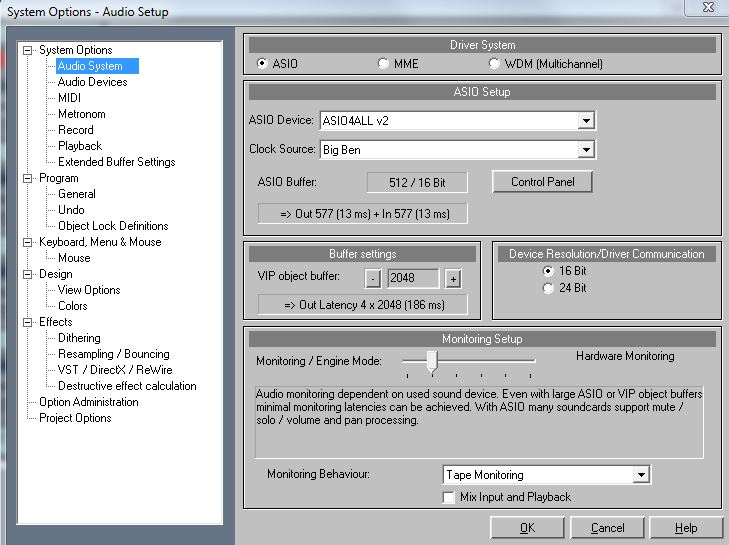Open Mouse settings page
Viewport: 729px width, 545px height.
click(74, 258)
